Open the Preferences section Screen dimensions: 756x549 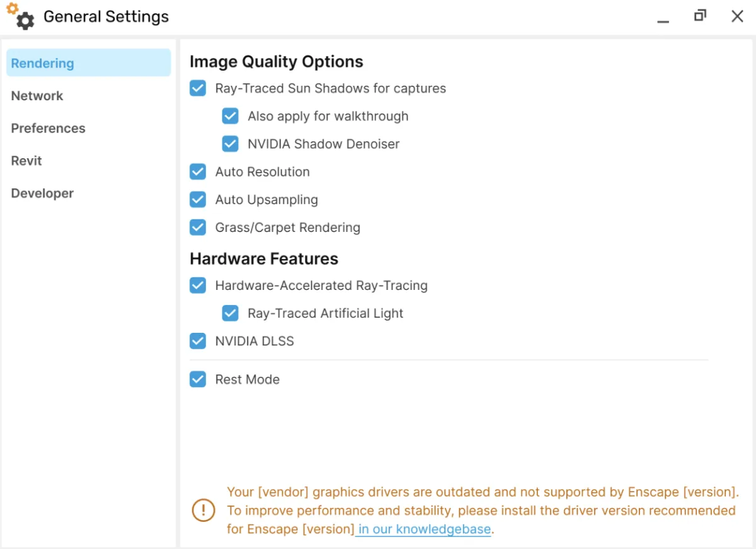(48, 128)
